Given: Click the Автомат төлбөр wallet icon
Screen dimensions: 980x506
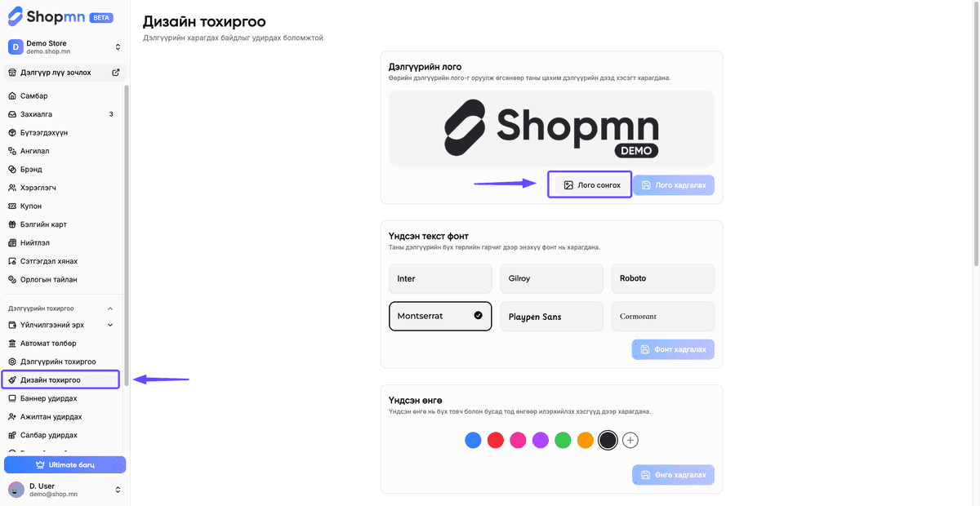Looking at the screenshot, I should [12, 343].
